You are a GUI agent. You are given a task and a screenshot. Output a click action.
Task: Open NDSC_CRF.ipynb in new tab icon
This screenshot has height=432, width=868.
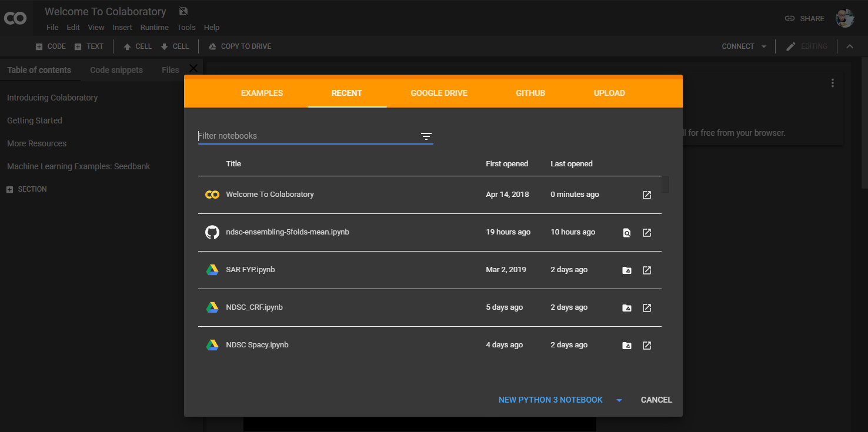click(647, 308)
